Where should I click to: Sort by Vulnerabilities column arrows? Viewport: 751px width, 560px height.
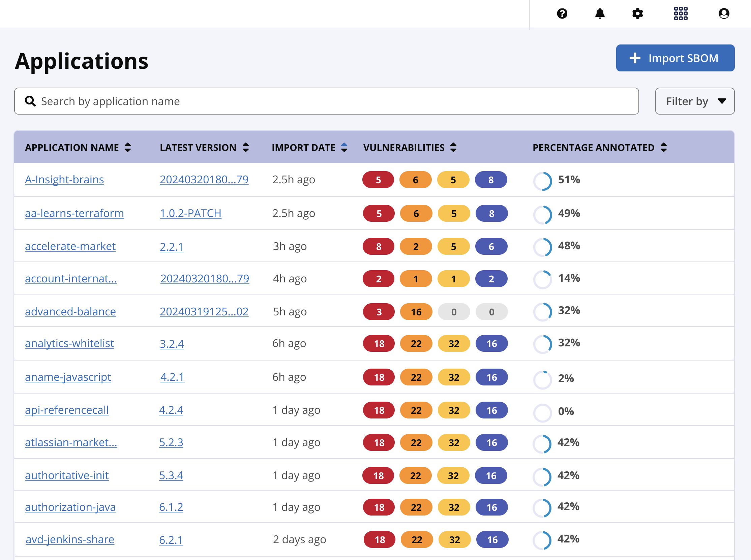click(453, 147)
